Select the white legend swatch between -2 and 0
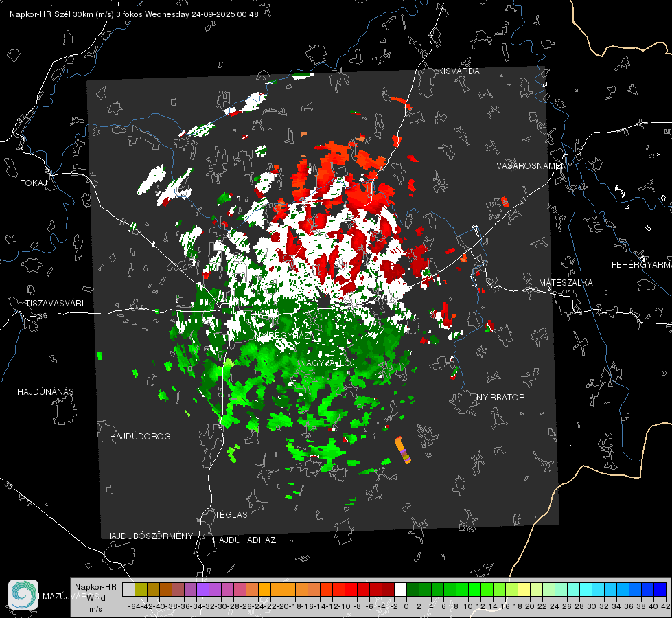The image size is (672, 618). pos(400,590)
